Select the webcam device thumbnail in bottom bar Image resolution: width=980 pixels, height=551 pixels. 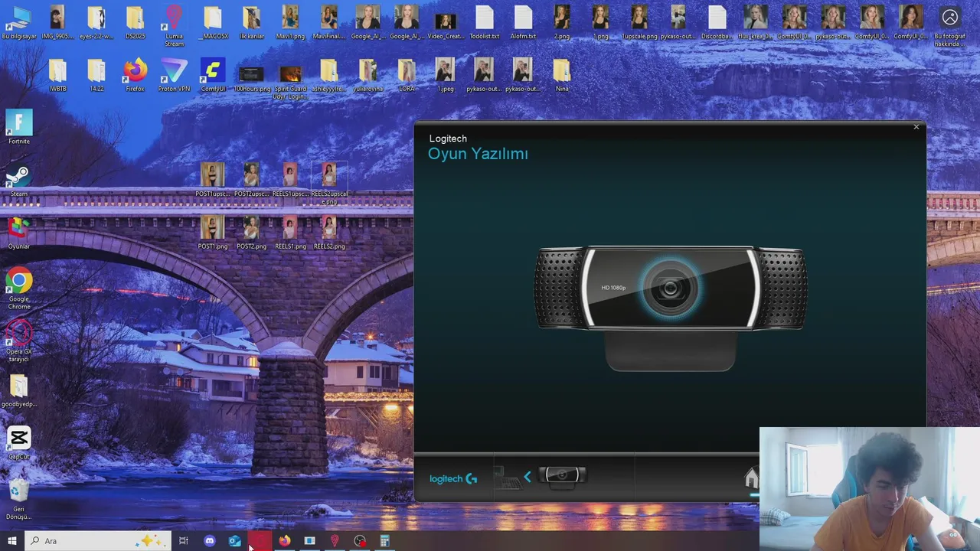[x=562, y=476]
